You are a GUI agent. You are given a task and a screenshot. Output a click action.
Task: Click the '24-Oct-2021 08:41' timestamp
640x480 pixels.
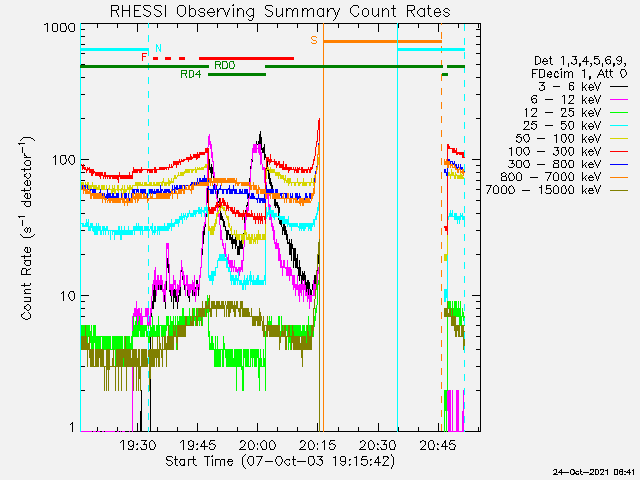pos(594,472)
